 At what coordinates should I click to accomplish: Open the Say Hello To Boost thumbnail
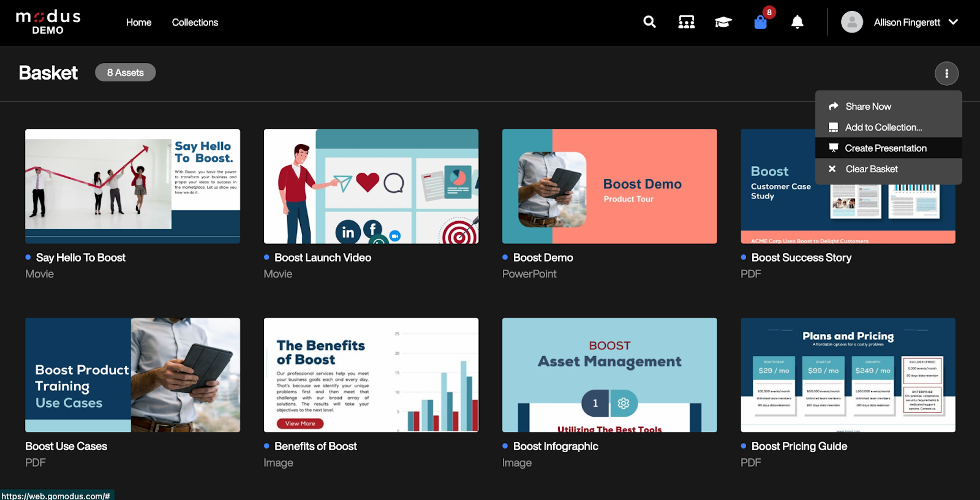coord(132,186)
